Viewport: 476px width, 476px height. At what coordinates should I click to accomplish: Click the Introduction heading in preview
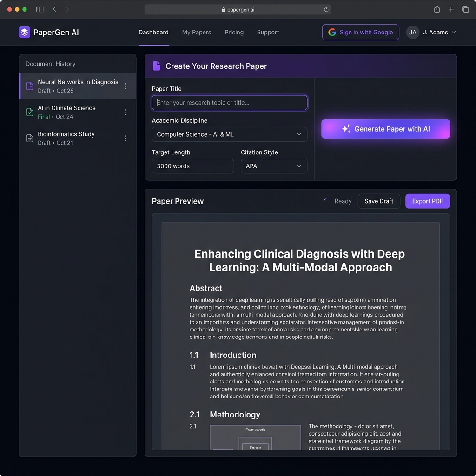coord(233,355)
